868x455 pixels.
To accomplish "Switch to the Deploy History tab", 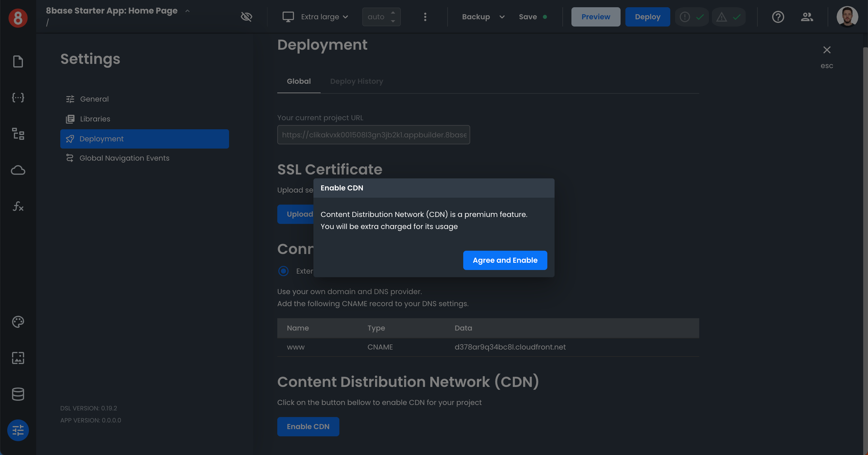I will [356, 81].
